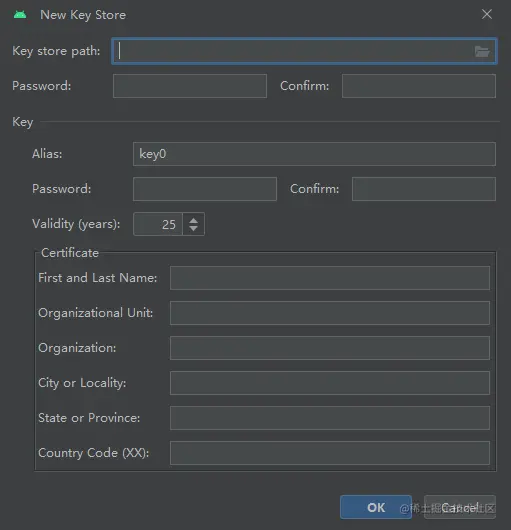511x530 pixels.
Task: Click the key store Password field
Action: (190, 86)
